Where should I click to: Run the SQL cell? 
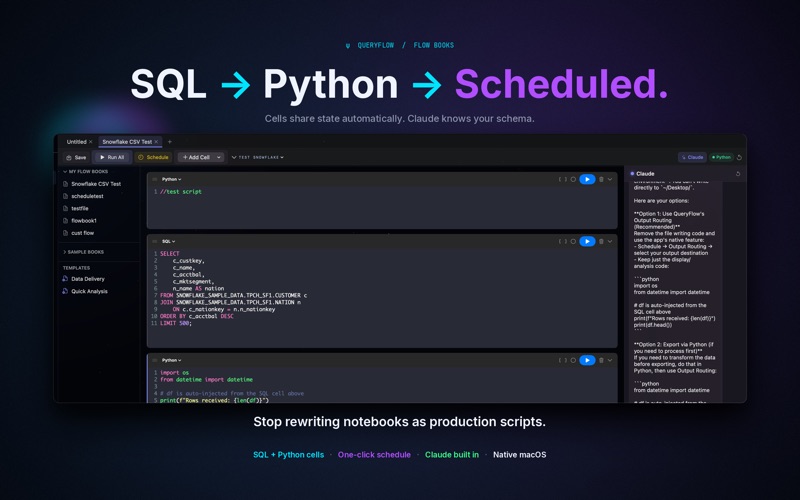pos(587,241)
